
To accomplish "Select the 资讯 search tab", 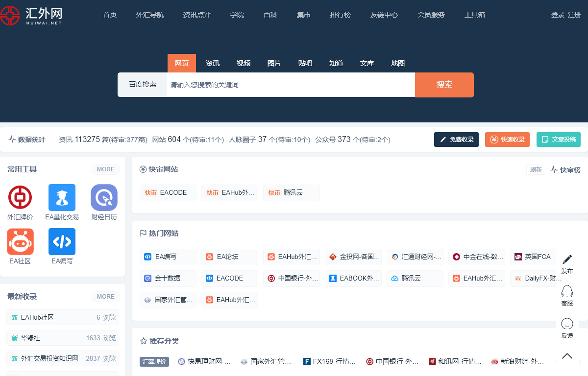I will [213, 63].
